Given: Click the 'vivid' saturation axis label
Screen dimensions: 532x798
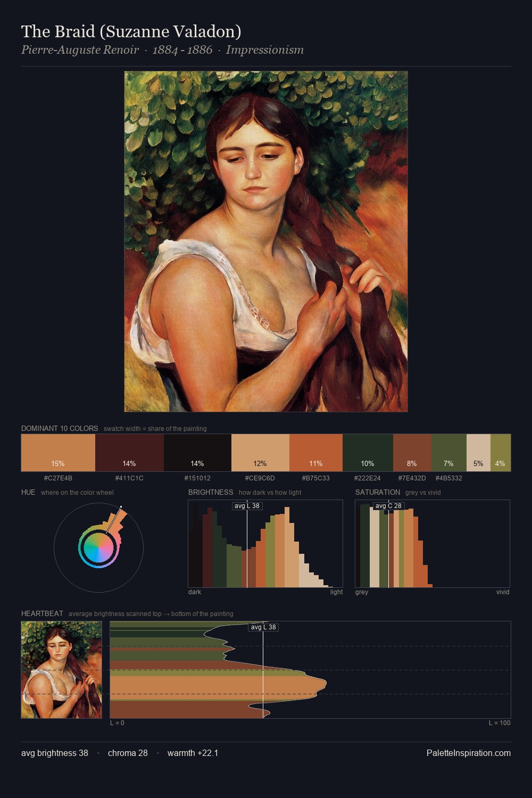Looking at the screenshot, I should point(503,592).
